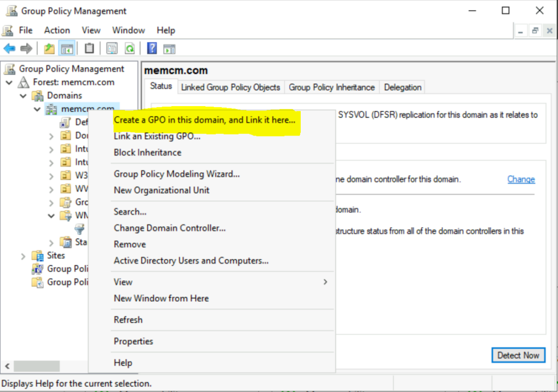The image size is (558, 392).
Task: Click the blue Help question mark icon
Action: point(152,48)
